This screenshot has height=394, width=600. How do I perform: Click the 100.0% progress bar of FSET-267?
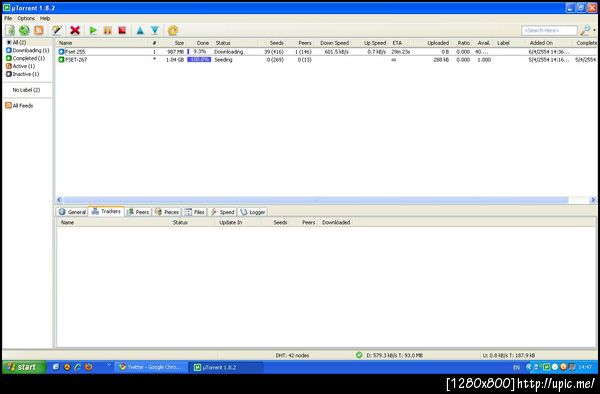[x=199, y=60]
